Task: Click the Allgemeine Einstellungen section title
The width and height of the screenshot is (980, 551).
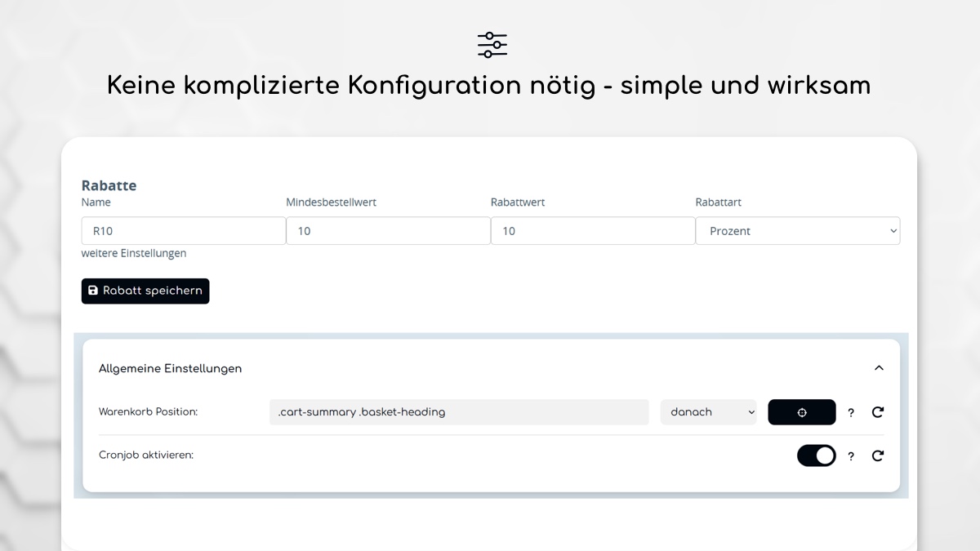Action: [170, 368]
